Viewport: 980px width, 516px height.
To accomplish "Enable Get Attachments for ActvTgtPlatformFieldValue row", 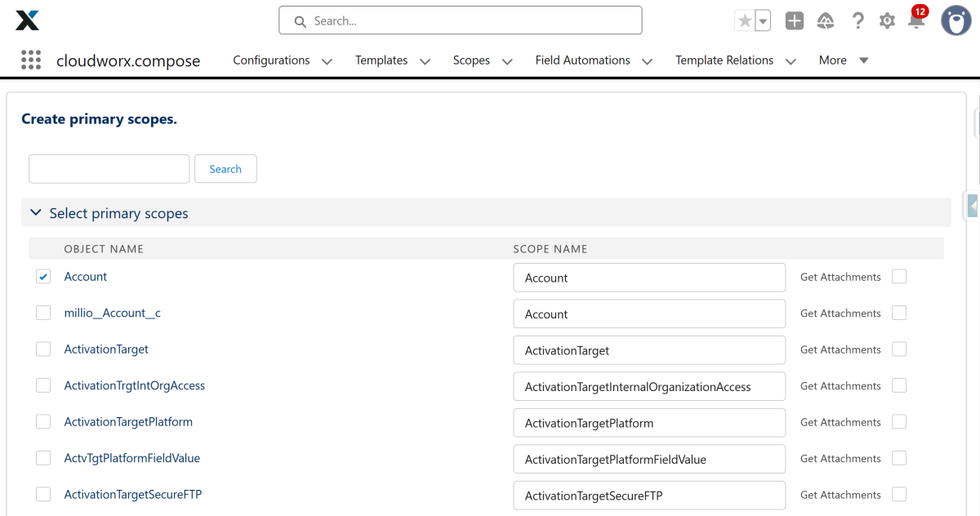I will [899, 458].
